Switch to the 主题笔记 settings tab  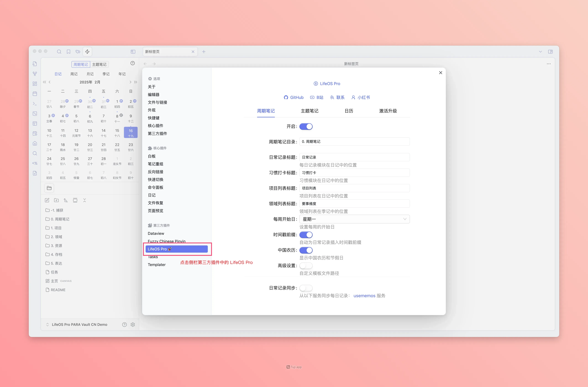point(309,111)
